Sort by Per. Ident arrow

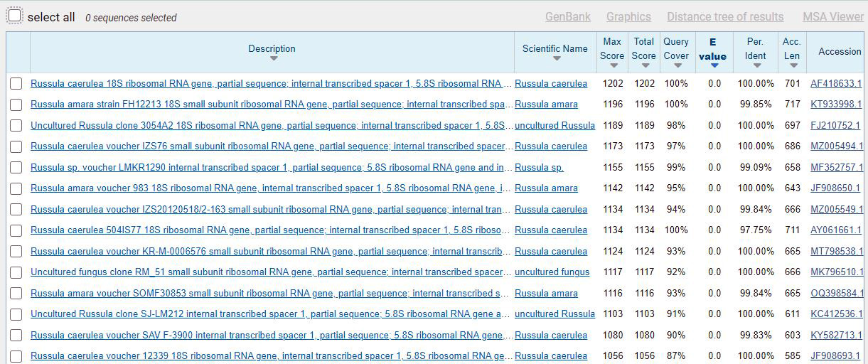756,66
